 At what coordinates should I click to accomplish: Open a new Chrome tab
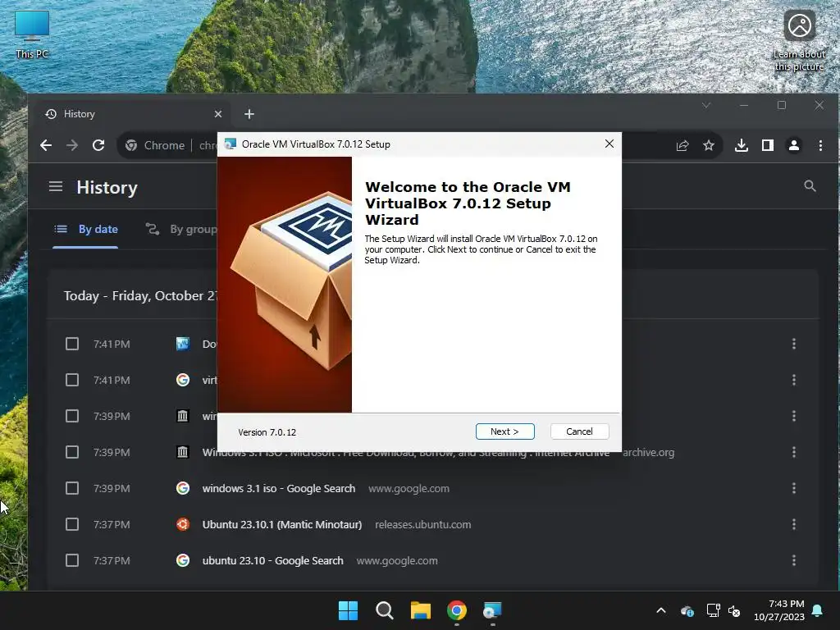249,114
